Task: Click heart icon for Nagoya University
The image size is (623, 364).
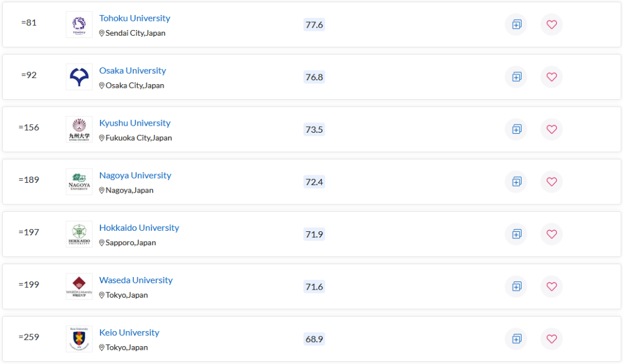Action: pyautogui.click(x=551, y=182)
